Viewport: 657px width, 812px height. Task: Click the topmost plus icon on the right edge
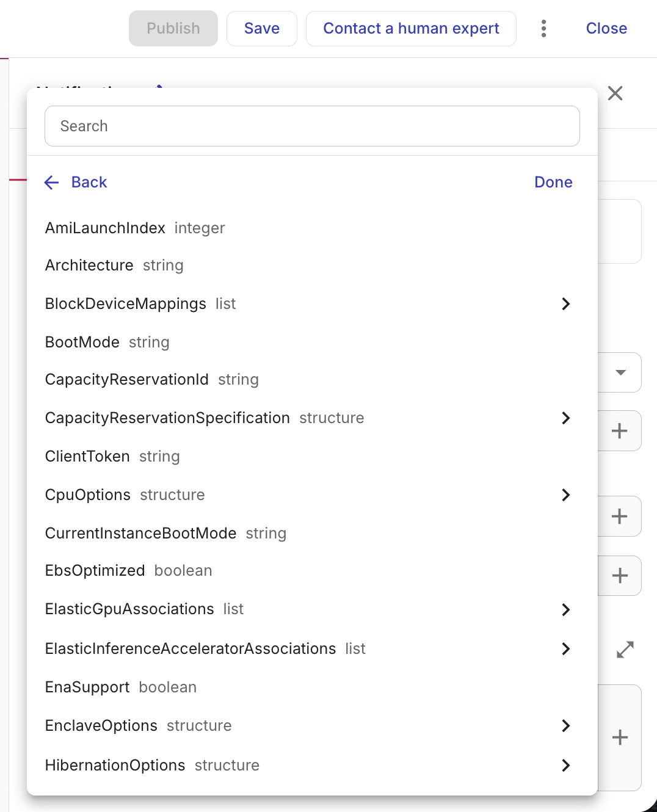pos(619,430)
